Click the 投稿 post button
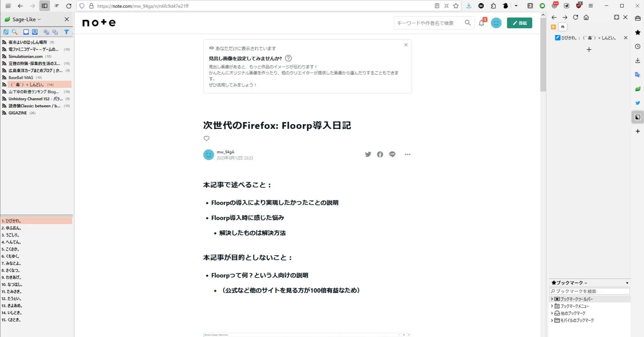Image resolution: width=644 pixels, height=337 pixels. coord(519,23)
